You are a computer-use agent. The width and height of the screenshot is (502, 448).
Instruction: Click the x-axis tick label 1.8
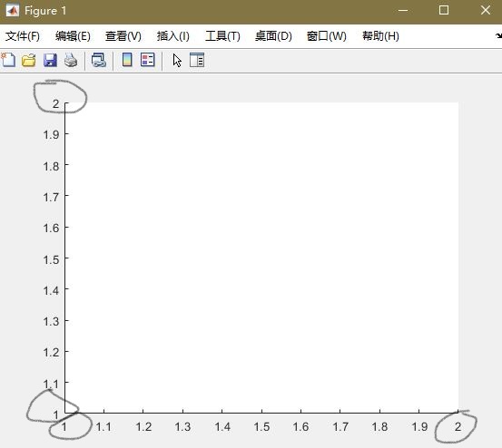(379, 427)
